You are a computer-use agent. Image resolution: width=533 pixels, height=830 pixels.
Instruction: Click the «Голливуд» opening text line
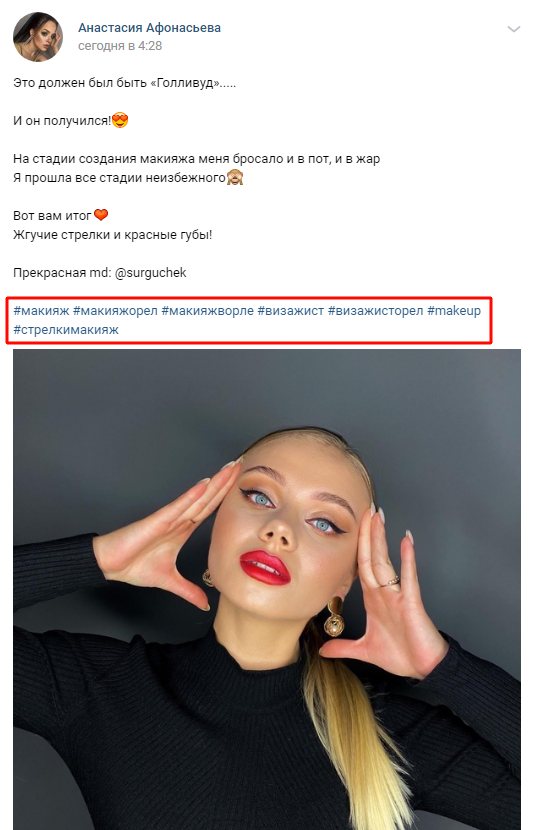click(124, 83)
